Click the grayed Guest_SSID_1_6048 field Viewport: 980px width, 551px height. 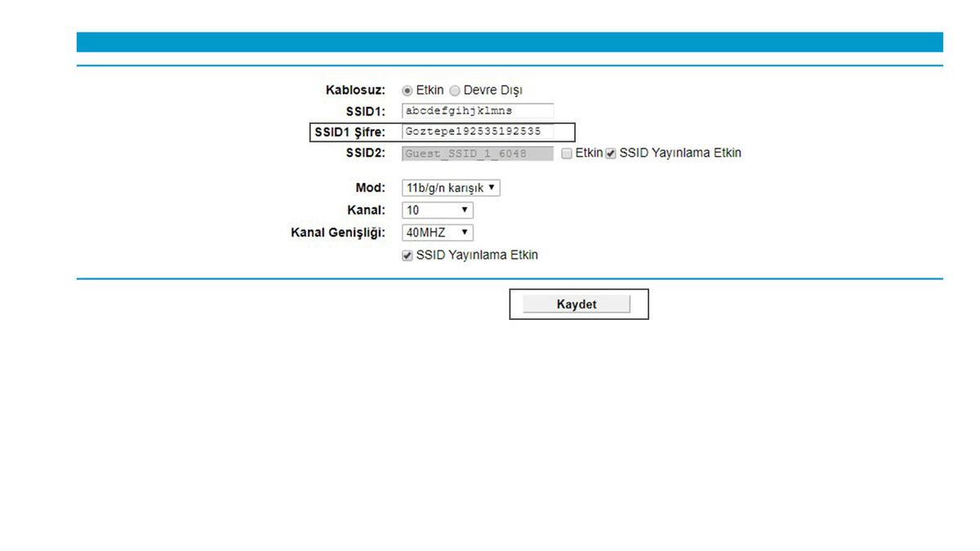(476, 153)
